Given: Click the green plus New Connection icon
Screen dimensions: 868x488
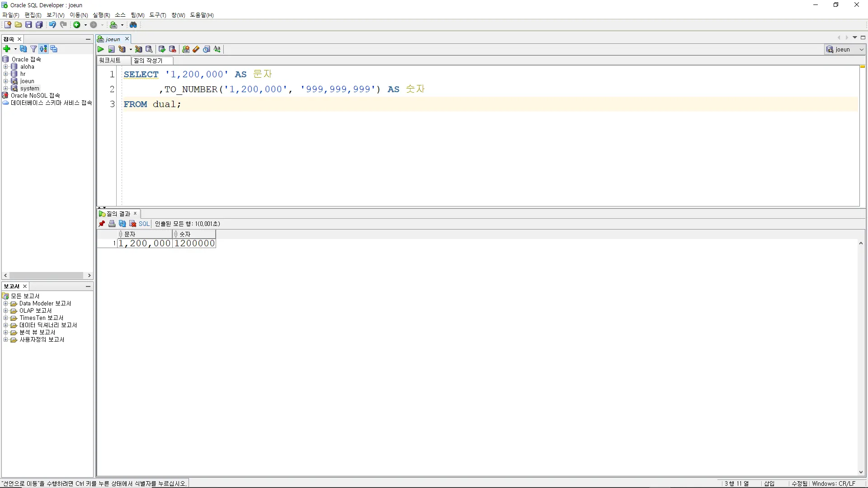Looking at the screenshot, I should pos(7,49).
